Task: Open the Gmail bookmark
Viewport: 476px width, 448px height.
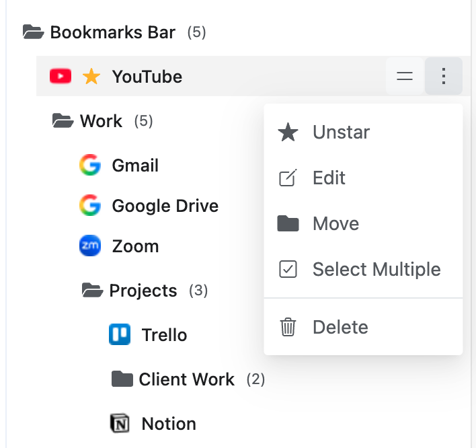Action: (x=135, y=165)
